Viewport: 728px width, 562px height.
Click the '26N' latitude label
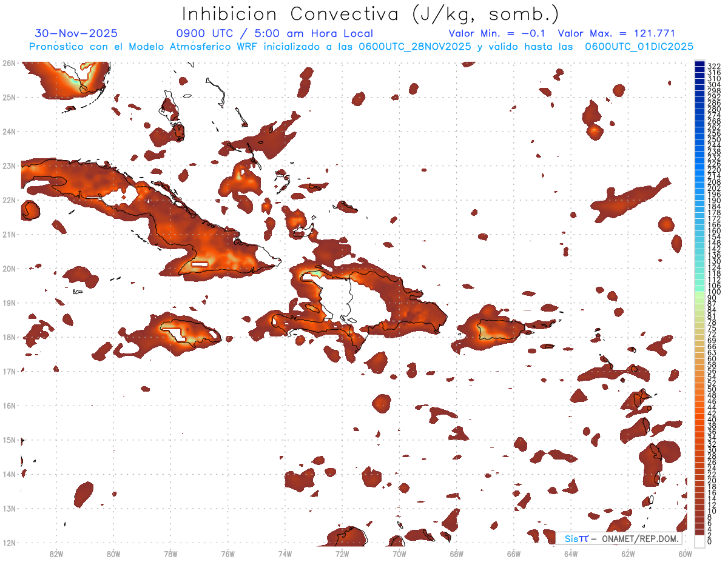tap(8, 63)
